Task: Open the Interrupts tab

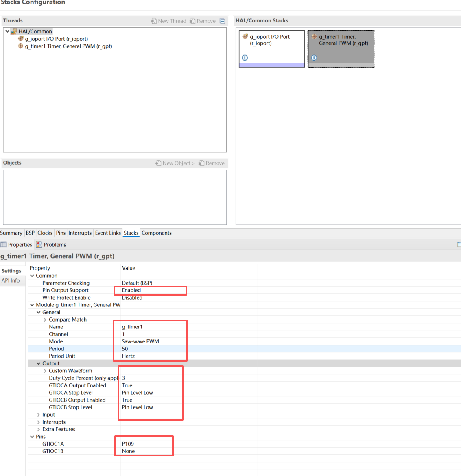Action: tap(80, 233)
